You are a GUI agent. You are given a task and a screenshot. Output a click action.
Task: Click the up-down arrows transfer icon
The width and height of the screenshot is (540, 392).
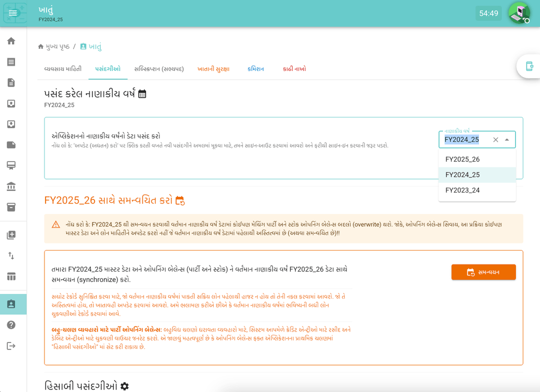pyautogui.click(x=11, y=255)
